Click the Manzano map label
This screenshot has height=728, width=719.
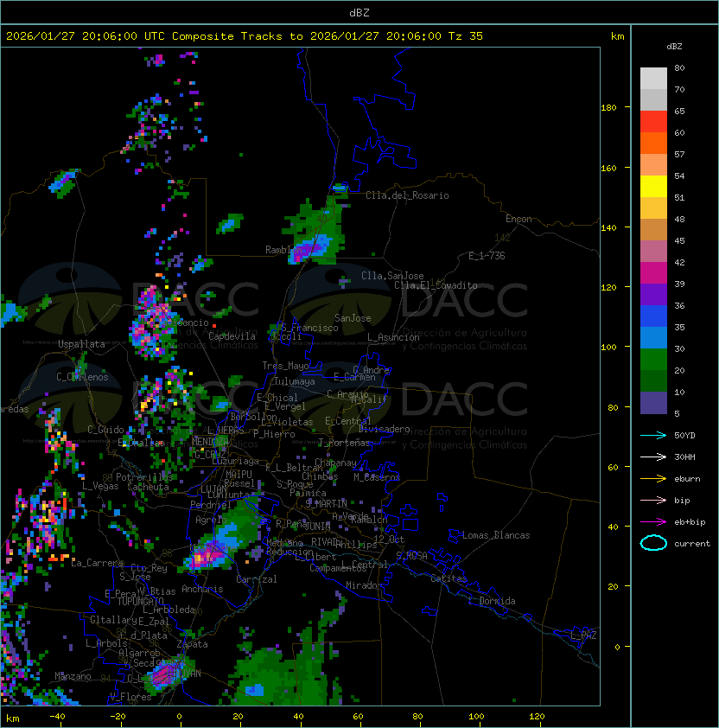coord(73,676)
